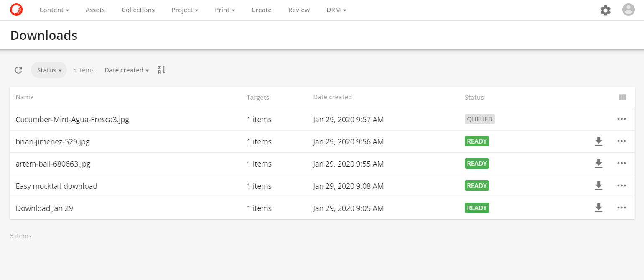Viewport: 644px width, 280px height.
Task: Open the column visibility selector
Action: click(622, 97)
